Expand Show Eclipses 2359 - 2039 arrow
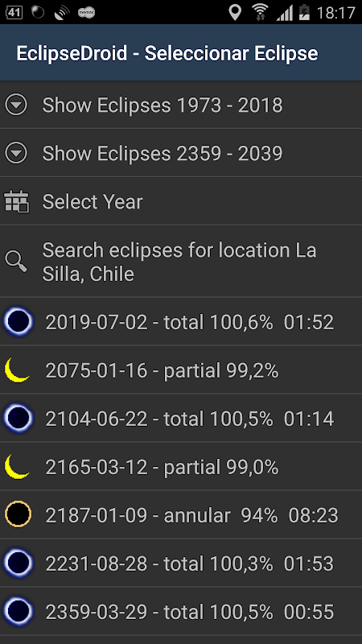The image size is (362, 644). point(16,153)
